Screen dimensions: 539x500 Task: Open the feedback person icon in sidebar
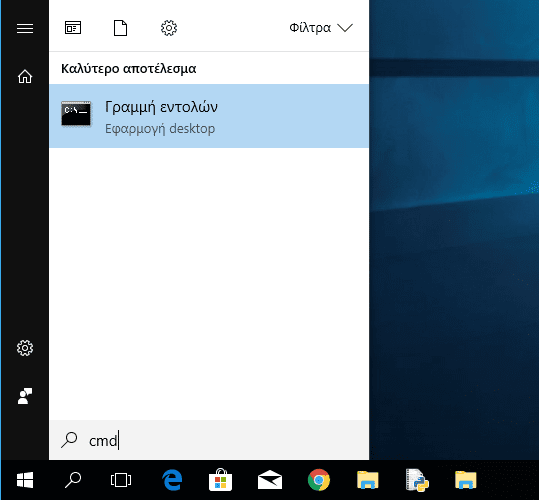coord(25,396)
